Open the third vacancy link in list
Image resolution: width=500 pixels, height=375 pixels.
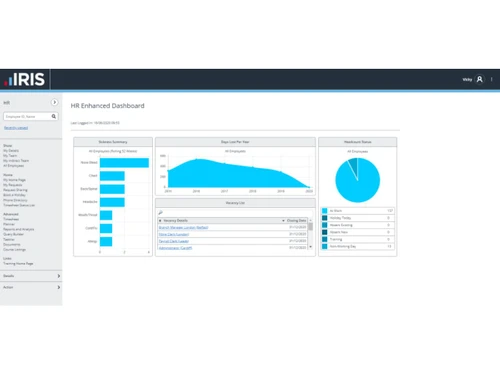(174, 241)
